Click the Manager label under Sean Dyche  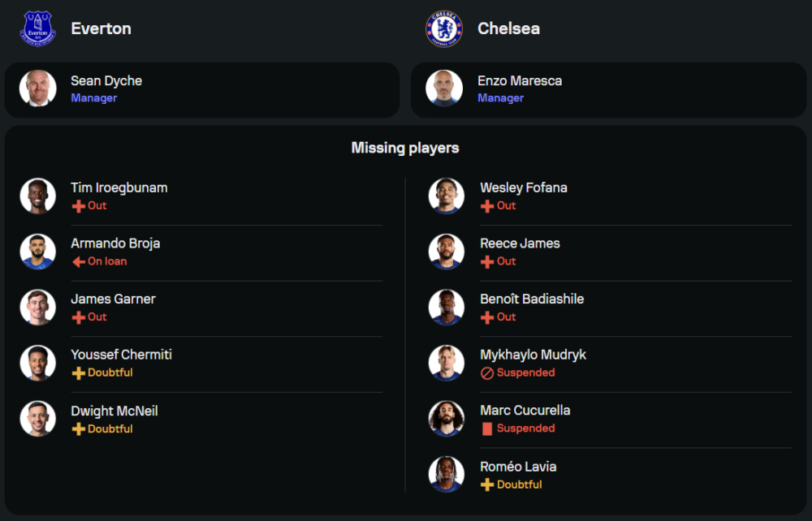point(93,98)
